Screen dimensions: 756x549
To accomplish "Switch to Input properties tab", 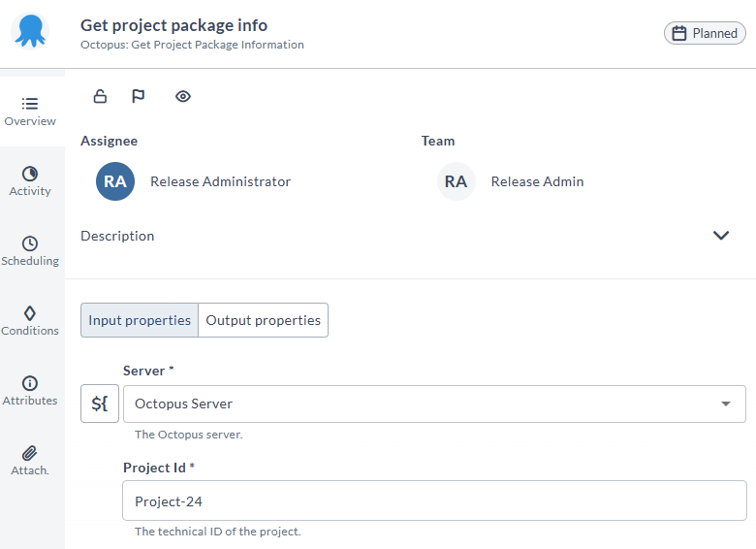I will click(140, 320).
